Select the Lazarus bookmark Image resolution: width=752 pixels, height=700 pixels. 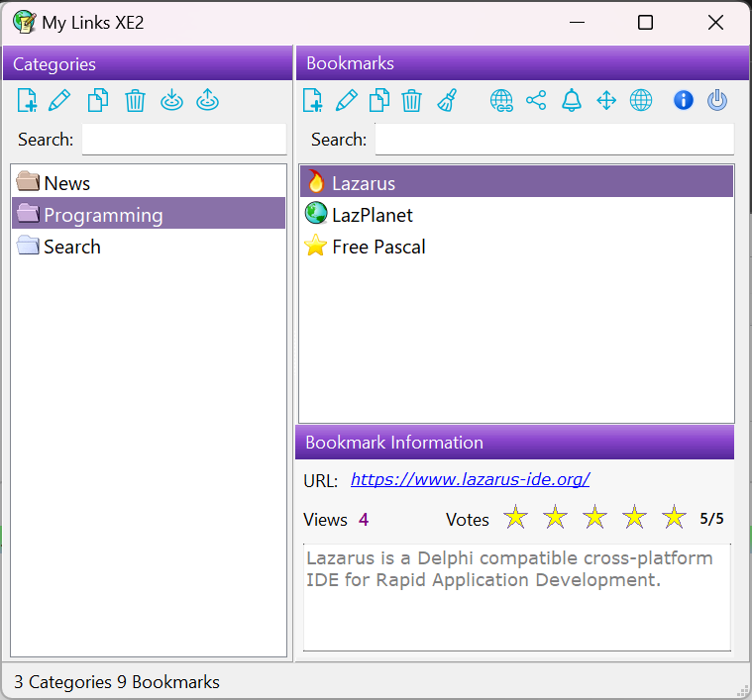pyautogui.click(x=517, y=182)
